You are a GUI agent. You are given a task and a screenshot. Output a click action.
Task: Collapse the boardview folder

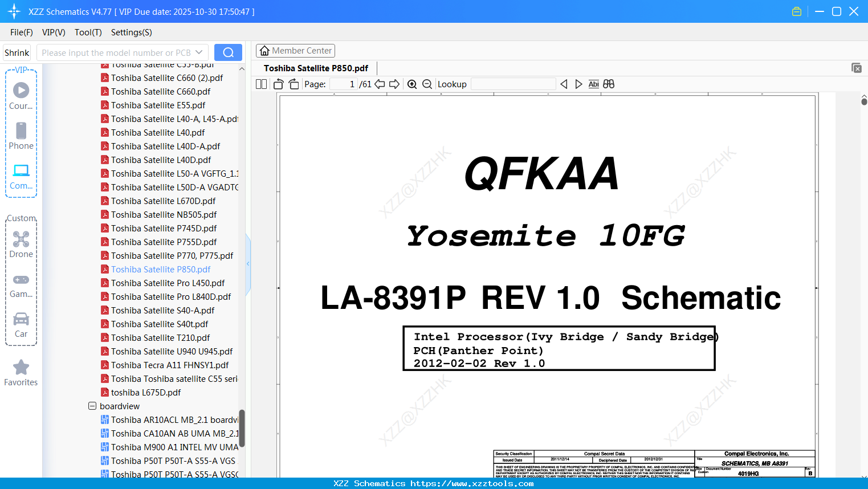tap(92, 406)
